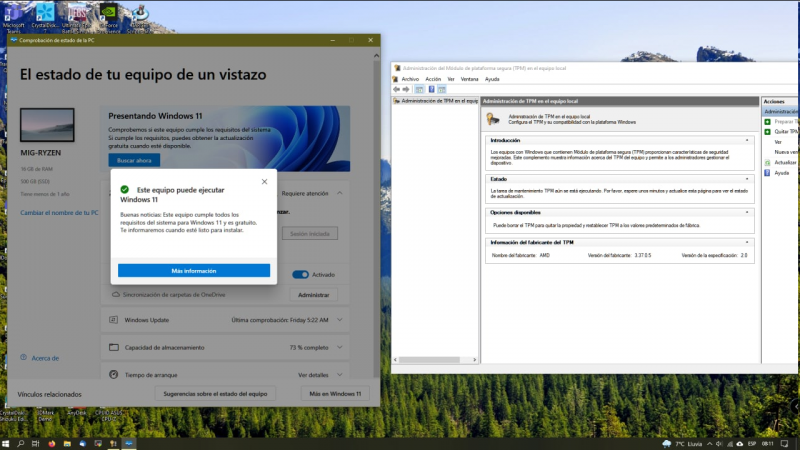800x450 pixels.
Task: Collapse the Requiere atención section
Action: [x=340, y=193]
